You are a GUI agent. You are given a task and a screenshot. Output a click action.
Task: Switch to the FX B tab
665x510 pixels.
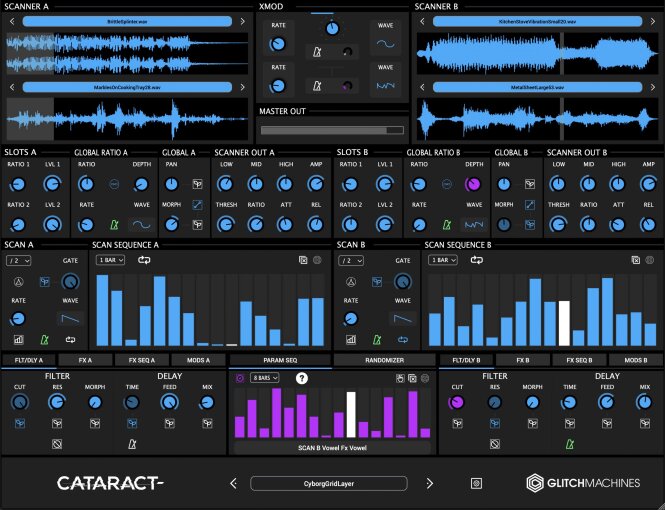pyautogui.click(x=523, y=360)
